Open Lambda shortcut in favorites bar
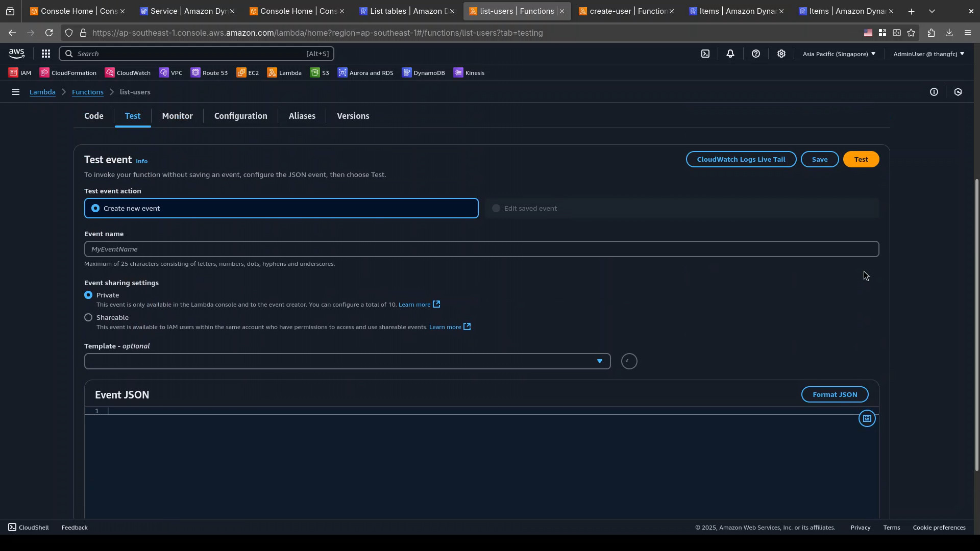 click(x=284, y=73)
